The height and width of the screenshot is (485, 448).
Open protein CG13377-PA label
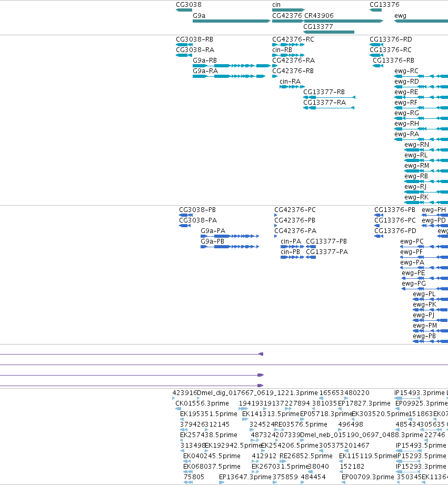point(327,252)
